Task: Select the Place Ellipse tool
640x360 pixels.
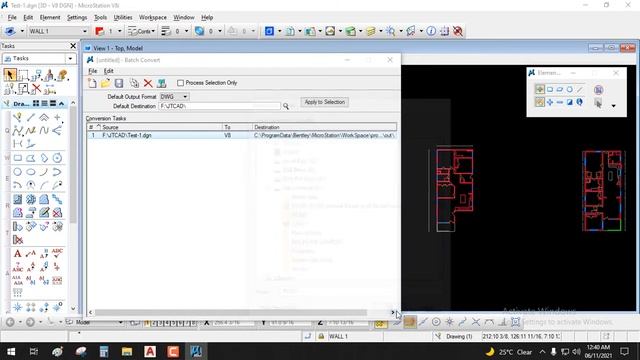Action: (31, 172)
